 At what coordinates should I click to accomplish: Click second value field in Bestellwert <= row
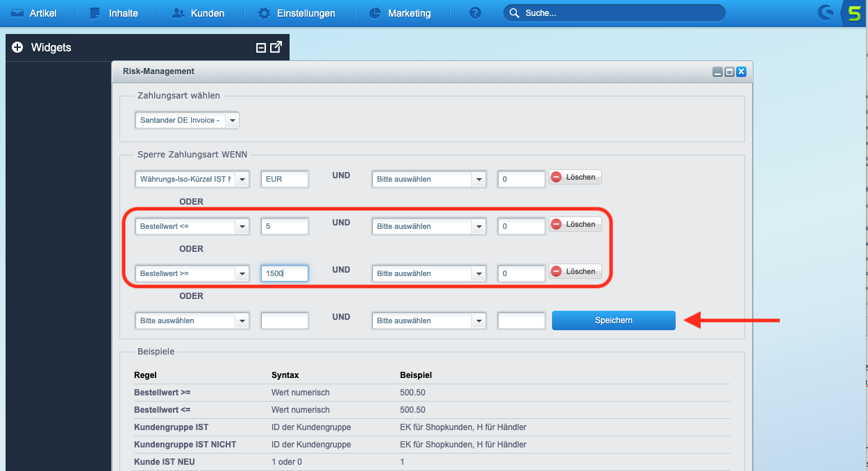click(x=521, y=226)
